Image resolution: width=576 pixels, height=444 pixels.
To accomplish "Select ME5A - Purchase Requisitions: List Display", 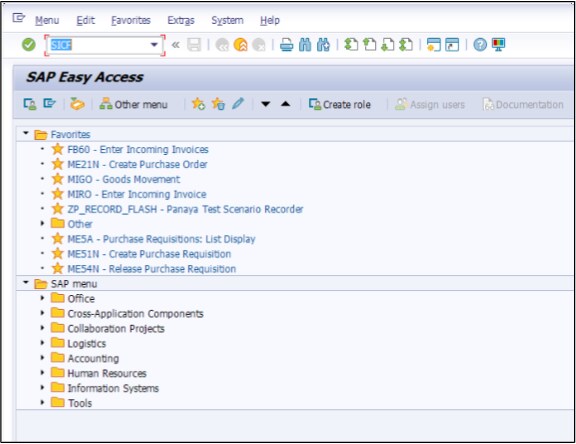I will tap(161, 239).
